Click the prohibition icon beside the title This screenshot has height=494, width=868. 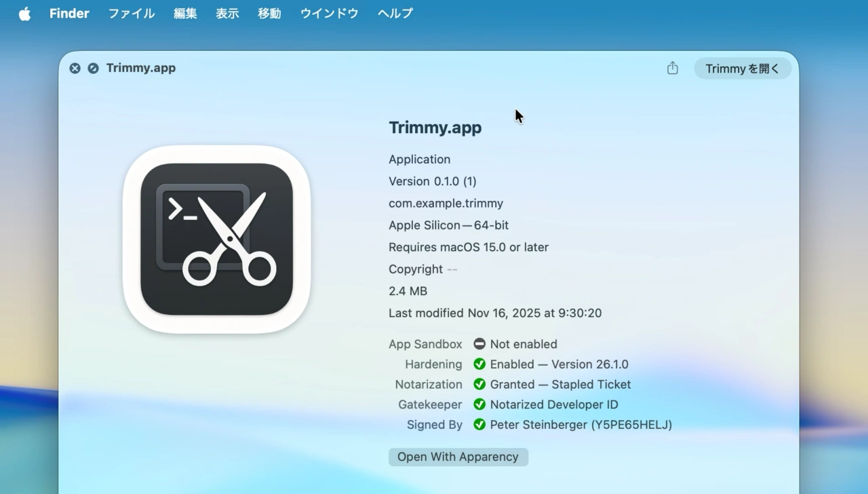[92, 68]
